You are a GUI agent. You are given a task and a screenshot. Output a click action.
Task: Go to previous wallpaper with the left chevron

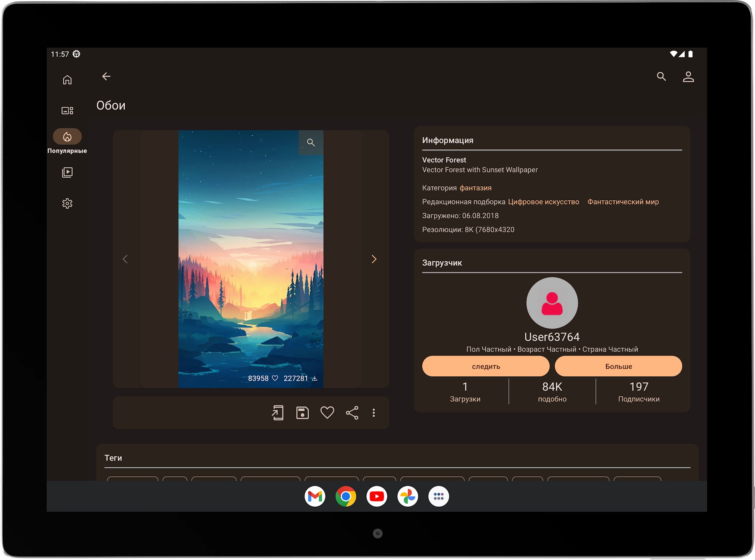[125, 259]
